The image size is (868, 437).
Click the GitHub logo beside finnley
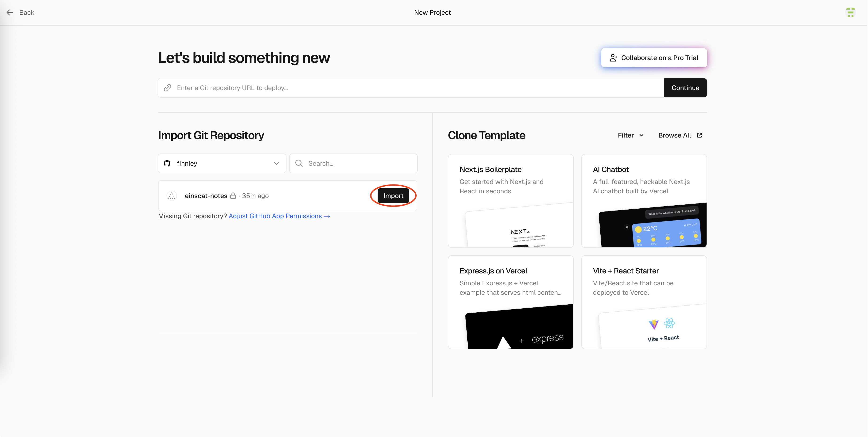pos(167,163)
